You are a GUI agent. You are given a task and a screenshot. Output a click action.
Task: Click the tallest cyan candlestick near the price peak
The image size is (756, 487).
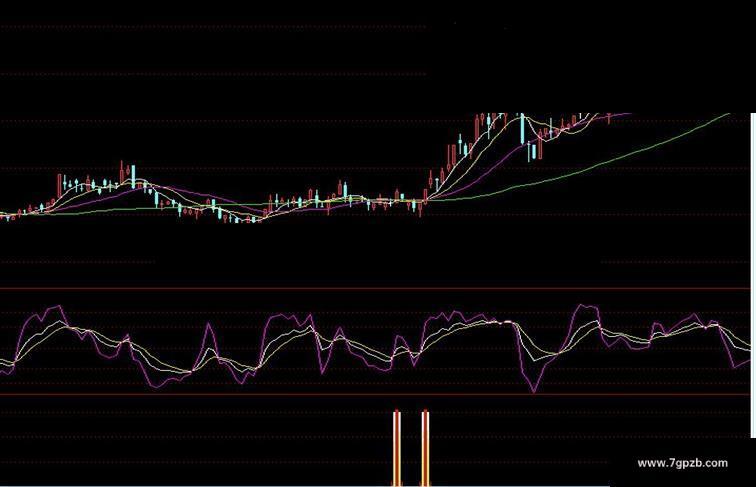[x=522, y=129]
